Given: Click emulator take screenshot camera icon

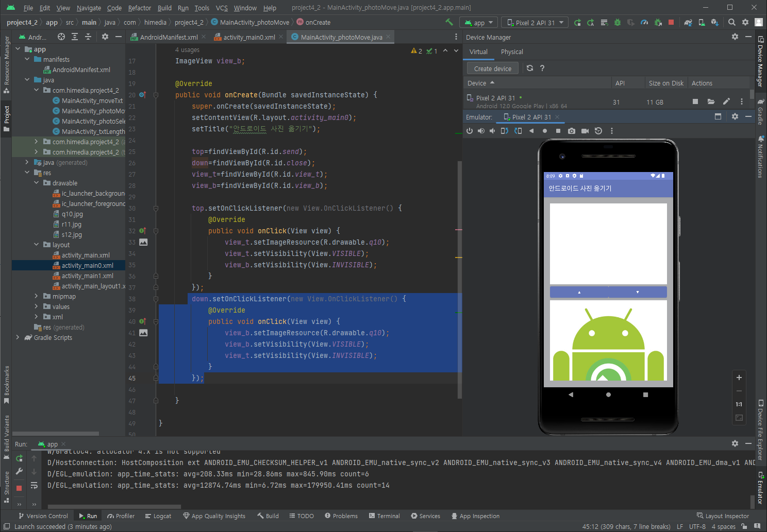Looking at the screenshot, I should [x=572, y=131].
